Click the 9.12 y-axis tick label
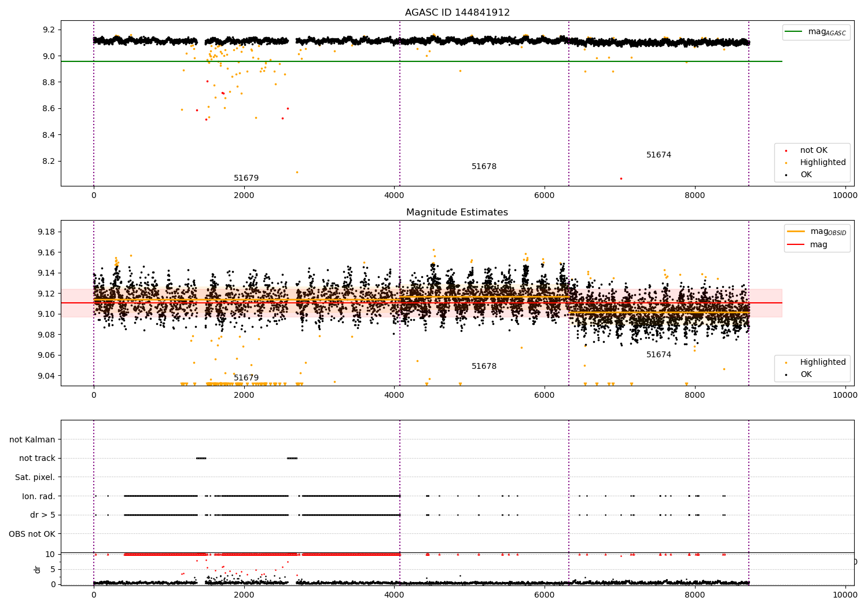The image size is (868, 608). pos(47,294)
